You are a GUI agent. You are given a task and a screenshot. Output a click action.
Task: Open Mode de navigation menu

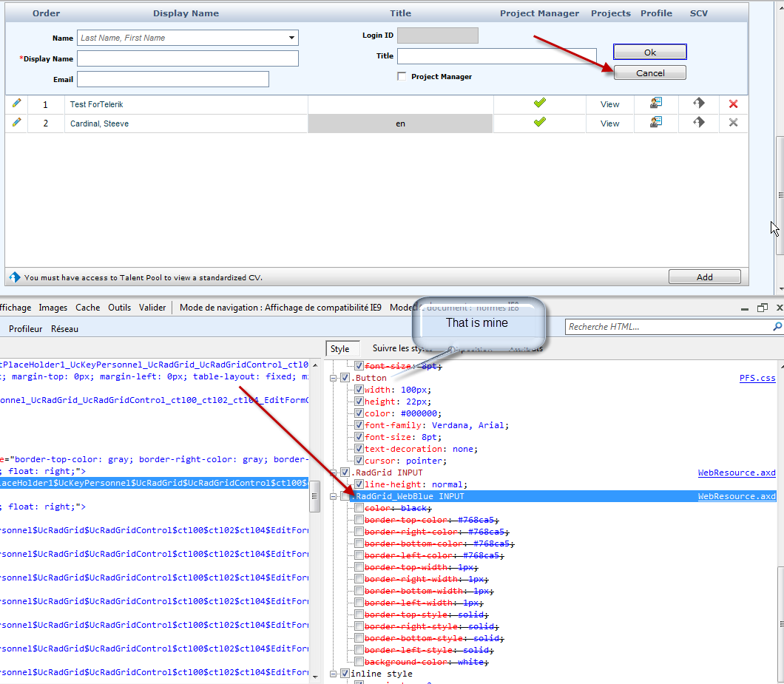click(x=280, y=308)
